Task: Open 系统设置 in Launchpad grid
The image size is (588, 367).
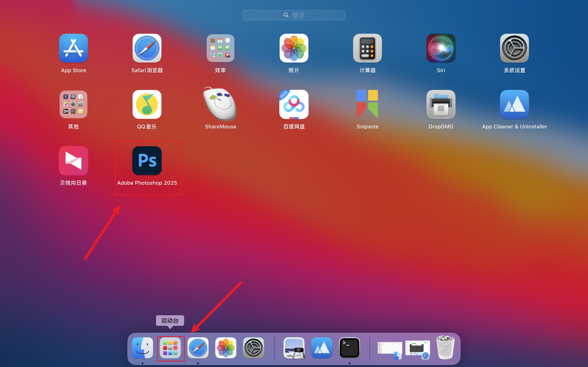Action: [x=514, y=48]
